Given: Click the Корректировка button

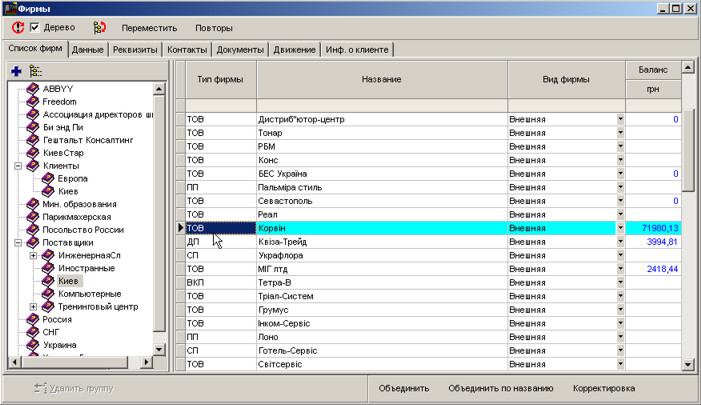Looking at the screenshot, I should coord(603,388).
